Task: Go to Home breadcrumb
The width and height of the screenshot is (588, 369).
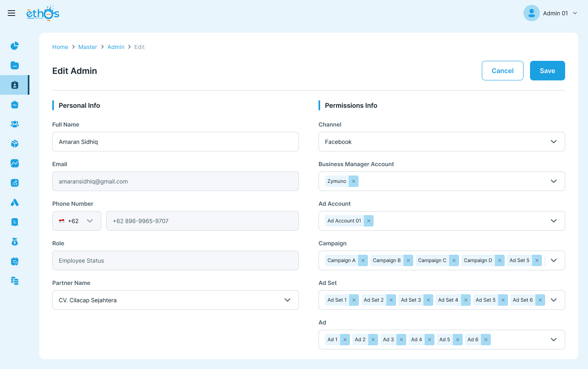Action: pos(60,47)
